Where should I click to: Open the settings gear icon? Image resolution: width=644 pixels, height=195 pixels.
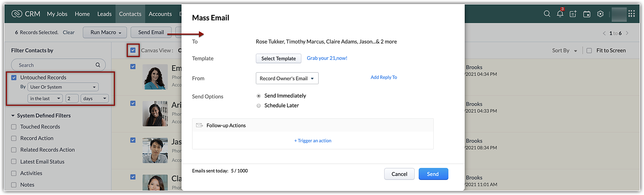(x=600, y=14)
